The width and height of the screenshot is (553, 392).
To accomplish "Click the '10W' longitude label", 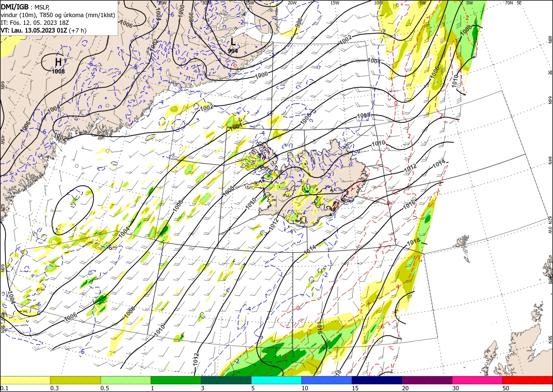I will point(378,3).
